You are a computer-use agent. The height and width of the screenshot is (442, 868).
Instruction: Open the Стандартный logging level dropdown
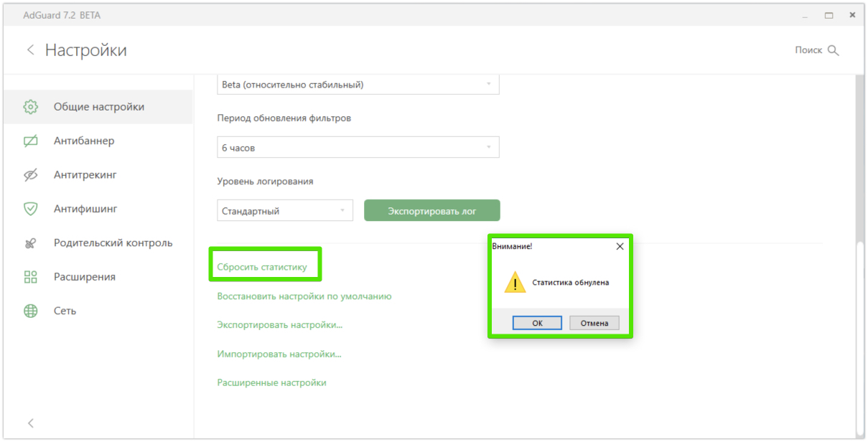tap(284, 211)
